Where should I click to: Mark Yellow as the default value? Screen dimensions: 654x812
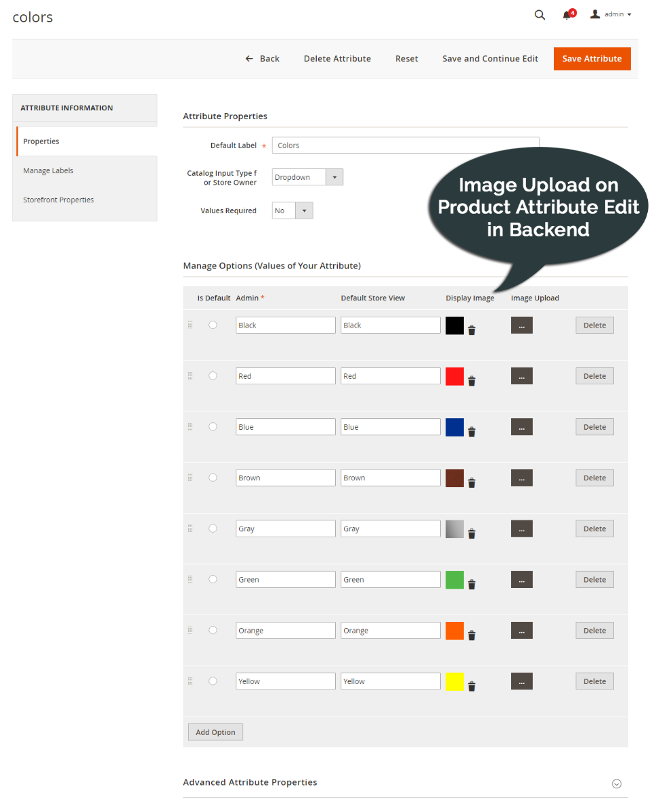tap(213, 681)
